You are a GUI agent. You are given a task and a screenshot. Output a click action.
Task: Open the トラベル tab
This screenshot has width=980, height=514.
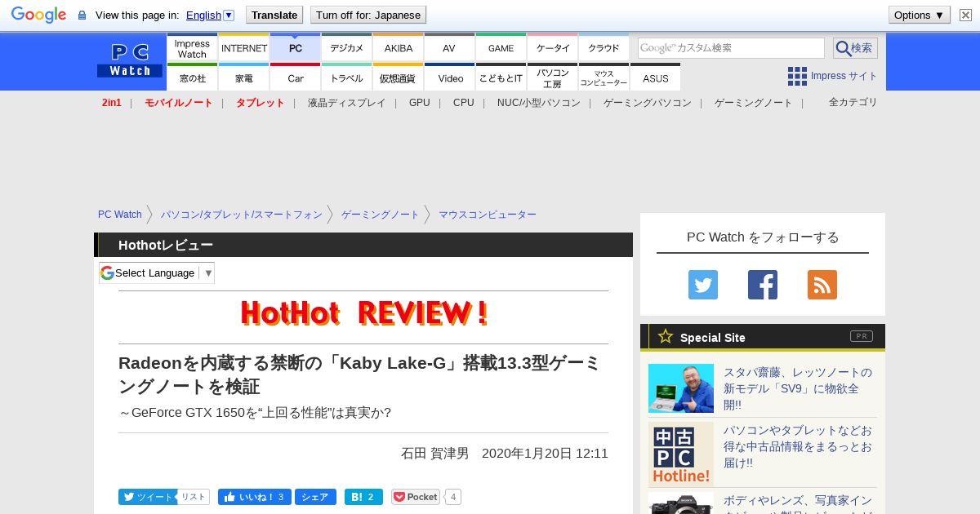[x=347, y=78]
